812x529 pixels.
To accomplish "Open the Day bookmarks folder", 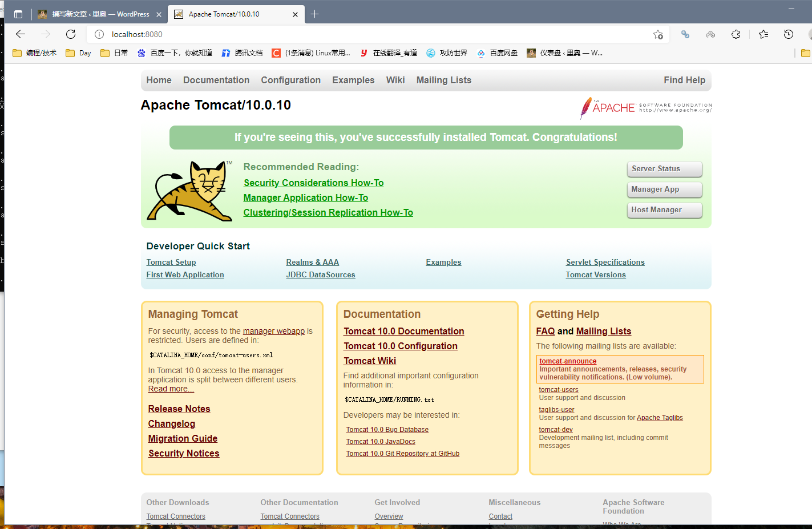I will [x=79, y=53].
